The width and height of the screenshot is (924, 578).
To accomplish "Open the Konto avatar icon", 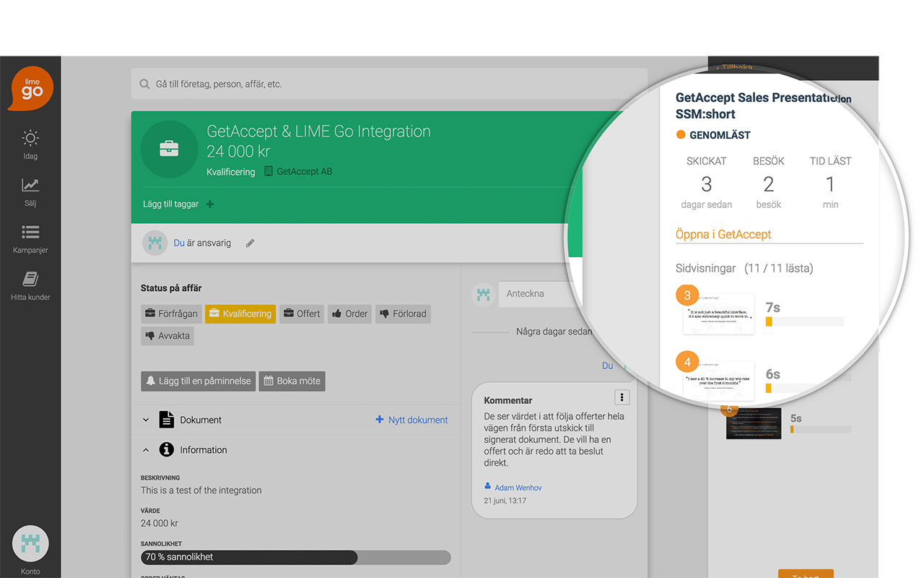I will (x=30, y=544).
